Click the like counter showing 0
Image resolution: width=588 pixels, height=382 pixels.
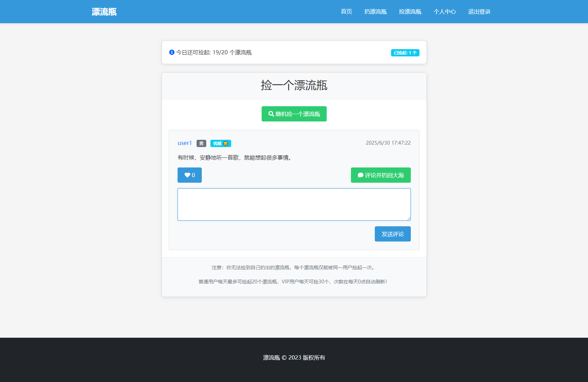click(193, 175)
